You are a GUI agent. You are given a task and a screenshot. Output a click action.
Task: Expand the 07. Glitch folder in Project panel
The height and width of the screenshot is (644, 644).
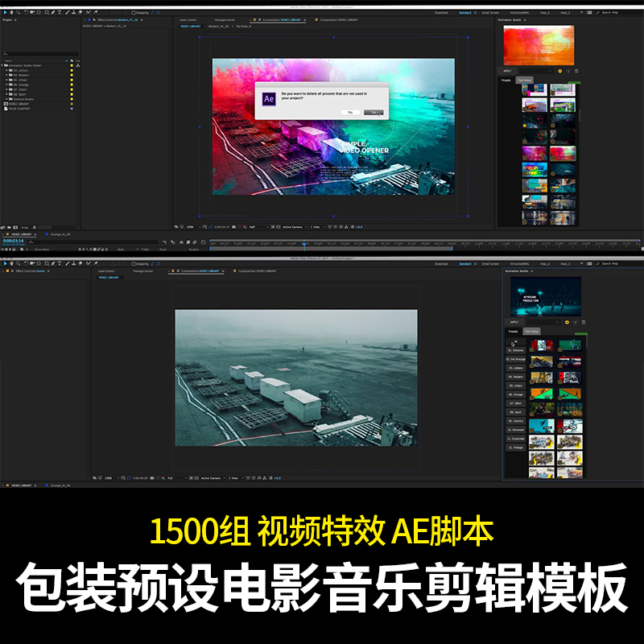pyautogui.click(x=6, y=89)
